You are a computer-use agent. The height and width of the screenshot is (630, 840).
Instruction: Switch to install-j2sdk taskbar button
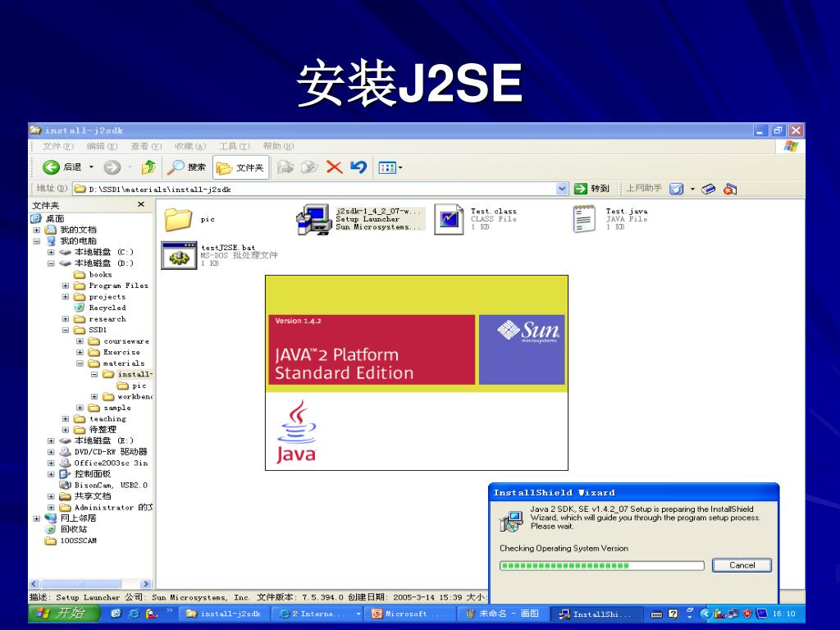[x=225, y=614]
